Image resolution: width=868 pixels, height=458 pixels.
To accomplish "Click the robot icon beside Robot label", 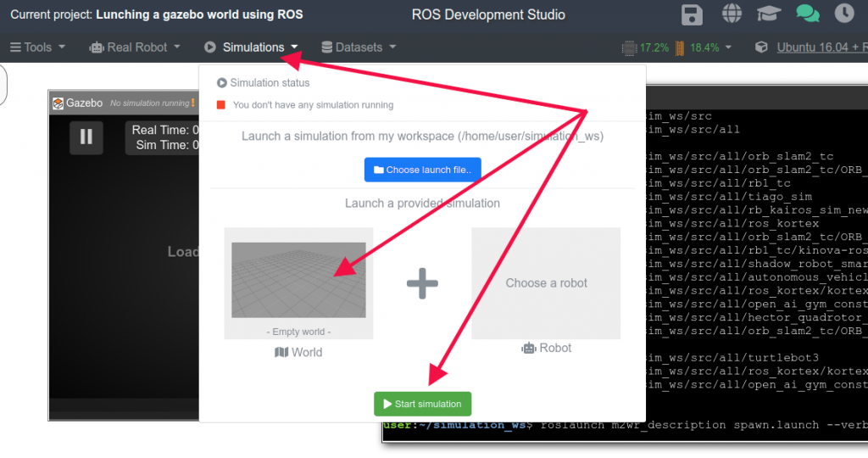I will 529,348.
